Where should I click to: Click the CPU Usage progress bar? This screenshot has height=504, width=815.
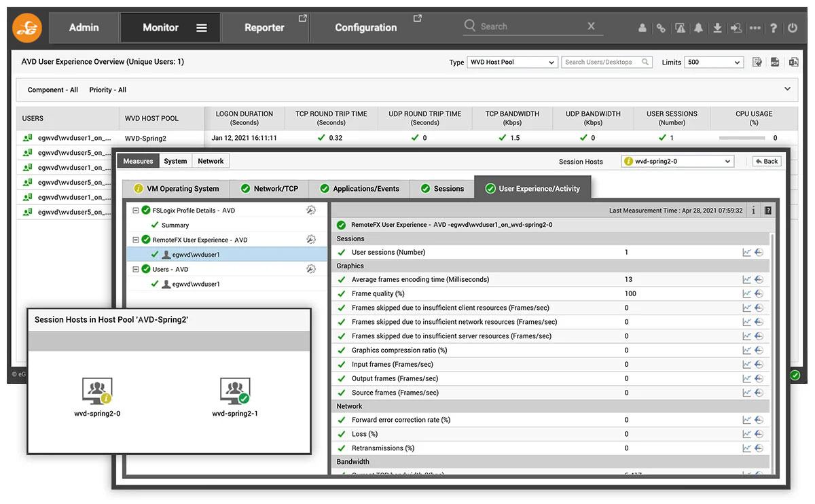(x=742, y=138)
